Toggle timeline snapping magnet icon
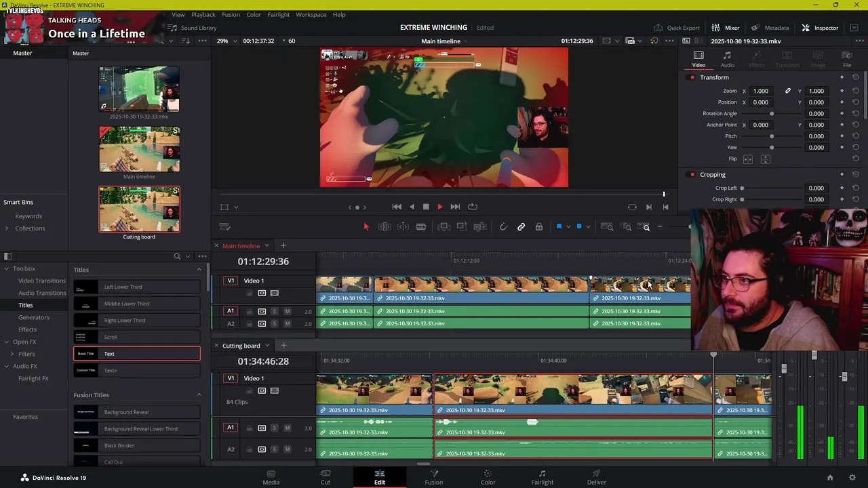This screenshot has width=868, height=488. [503, 227]
